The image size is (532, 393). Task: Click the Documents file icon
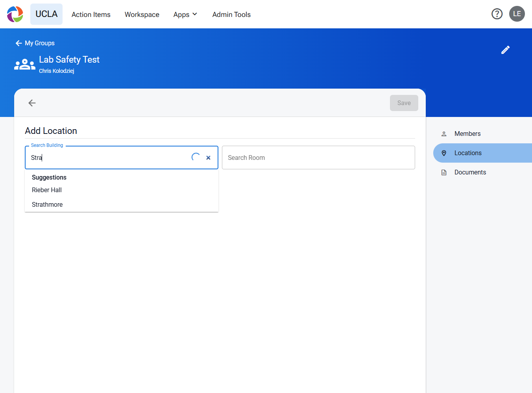click(444, 172)
